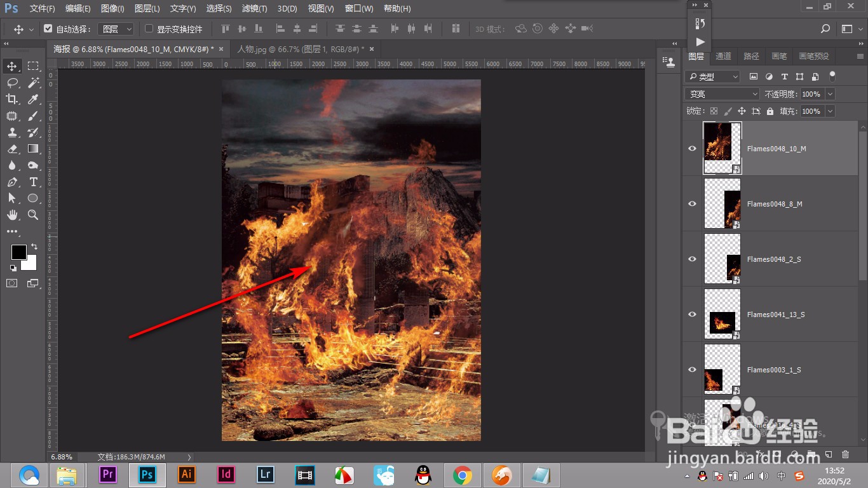Select the Blur tool (droplet)
The height and width of the screenshot is (488, 868).
pos(12,165)
